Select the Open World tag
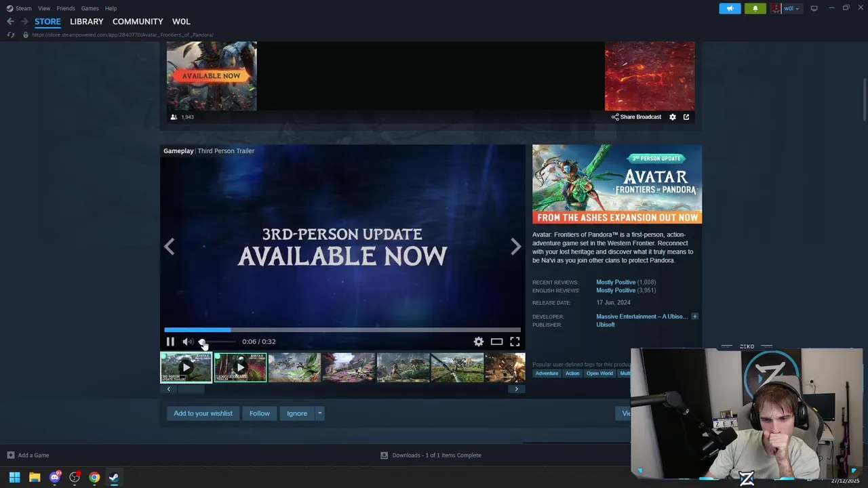This screenshot has height=488, width=868. point(599,373)
